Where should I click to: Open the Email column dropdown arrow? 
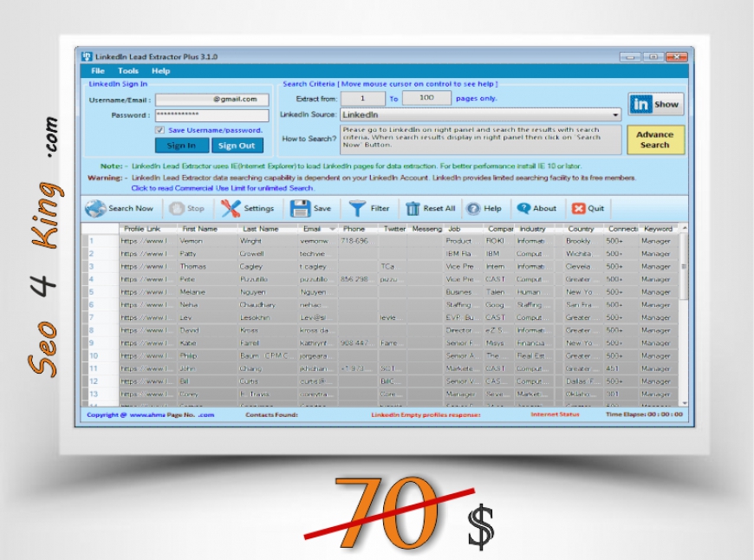[x=332, y=229]
